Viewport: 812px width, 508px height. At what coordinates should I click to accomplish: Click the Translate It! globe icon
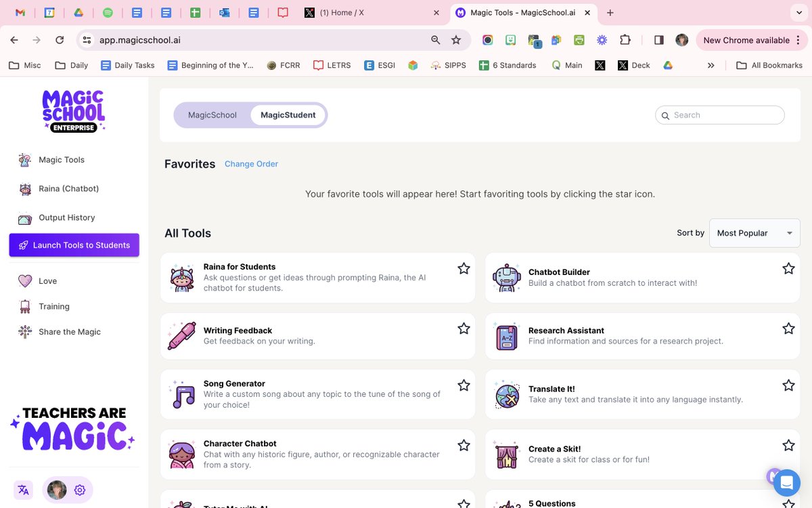click(507, 394)
